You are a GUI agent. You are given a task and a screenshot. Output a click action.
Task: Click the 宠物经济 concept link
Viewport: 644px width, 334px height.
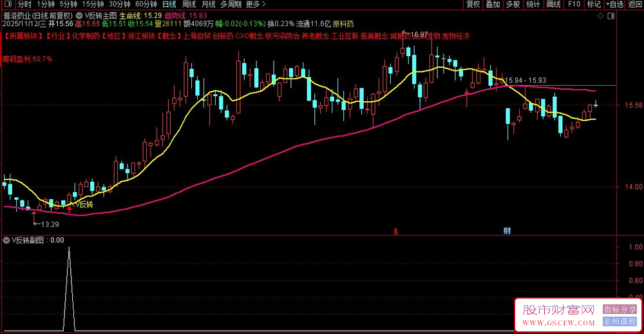coord(456,36)
